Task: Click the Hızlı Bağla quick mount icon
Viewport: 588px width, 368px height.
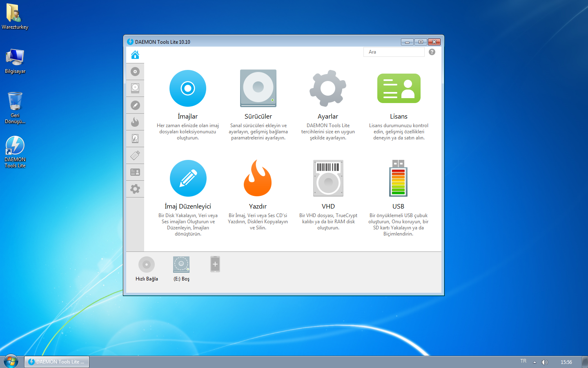Action: 147,265
